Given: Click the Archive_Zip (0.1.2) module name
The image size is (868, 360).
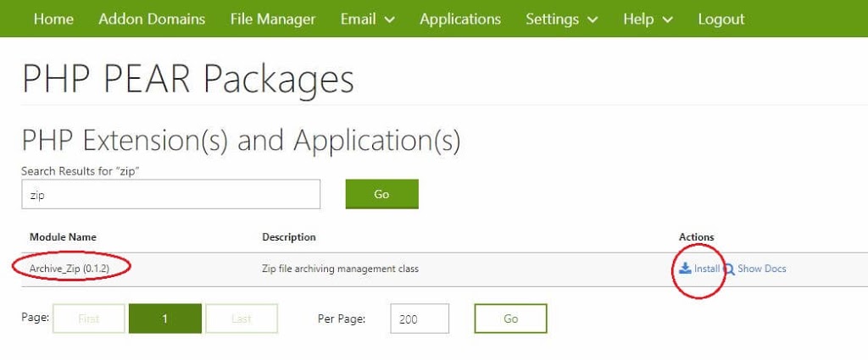Looking at the screenshot, I should tap(72, 269).
